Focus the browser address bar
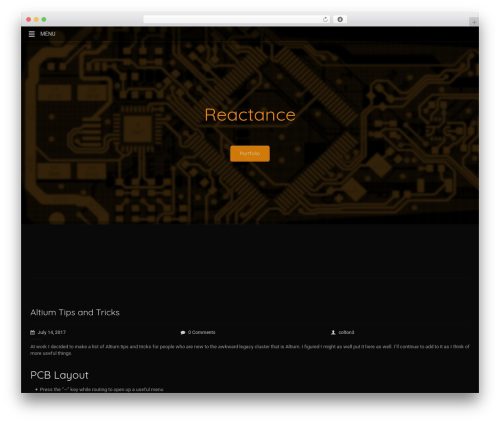The height and width of the screenshot is (423, 500). click(237, 19)
